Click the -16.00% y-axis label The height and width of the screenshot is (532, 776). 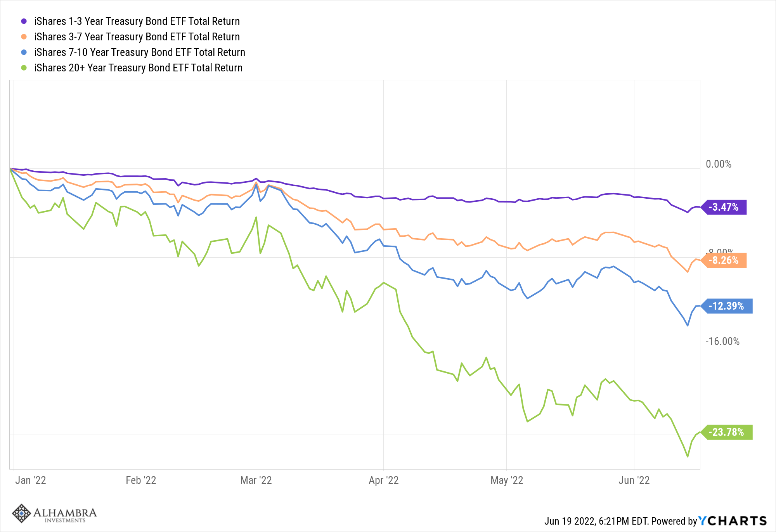click(x=722, y=341)
